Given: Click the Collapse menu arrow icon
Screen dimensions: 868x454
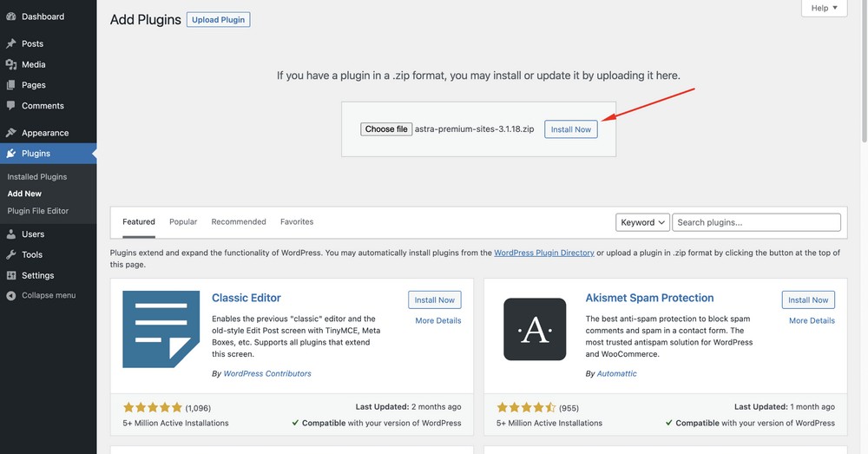Looking at the screenshot, I should click(x=11, y=296).
